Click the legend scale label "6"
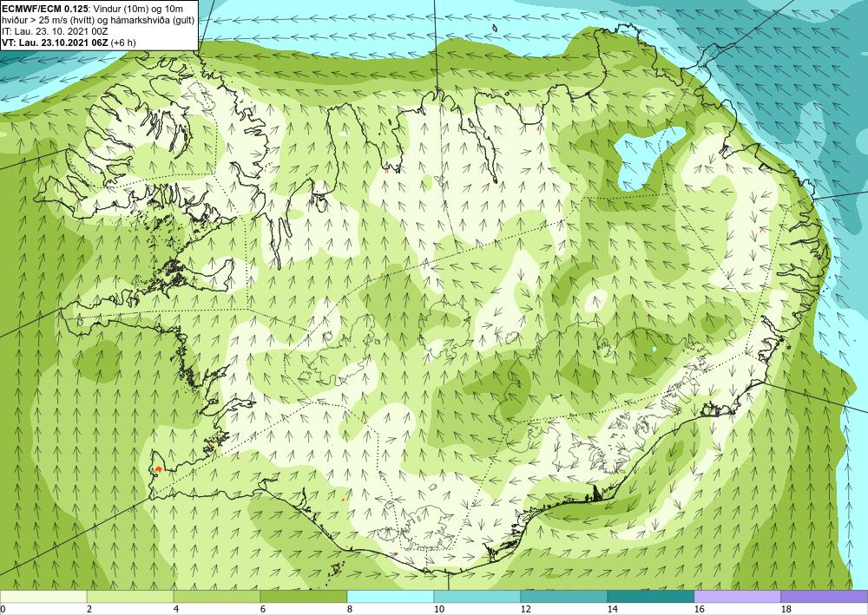The width and height of the screenshot is (868, 615). coord(264,609)
